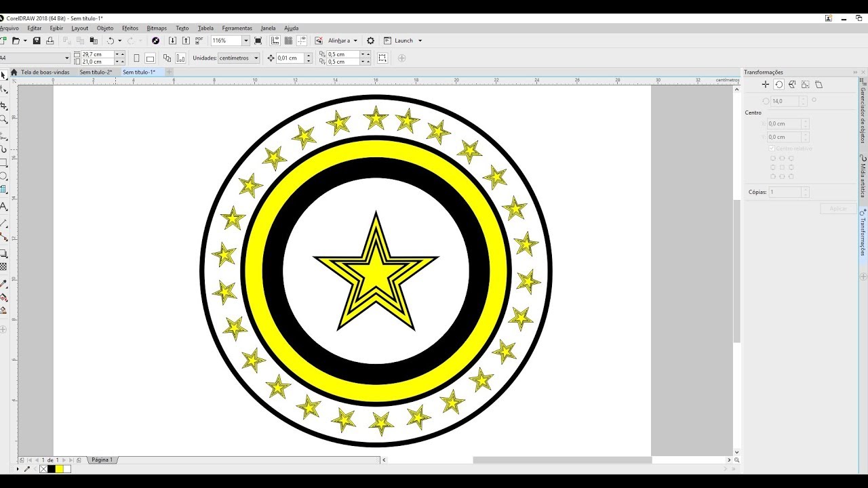Click the Aplicar button
Image resolution: width=868 pixels, height=488 pixels.
pyautogui.click(x=838, y=209)
